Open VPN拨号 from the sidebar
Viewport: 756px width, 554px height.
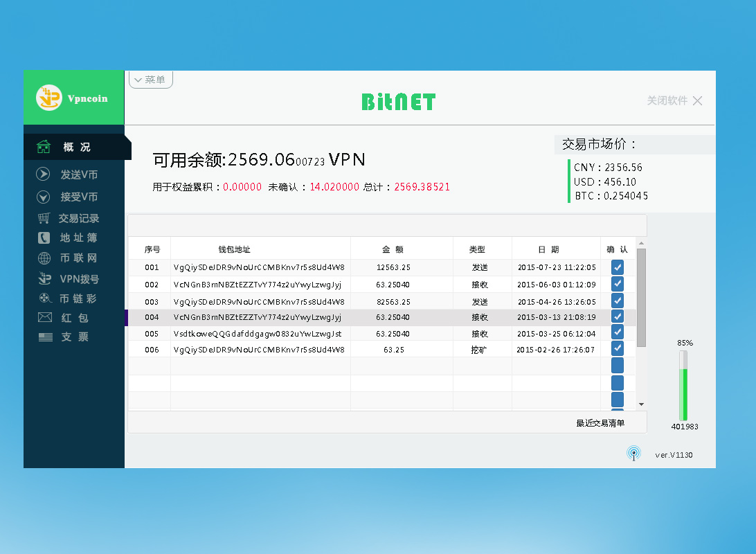pos(80,278)
